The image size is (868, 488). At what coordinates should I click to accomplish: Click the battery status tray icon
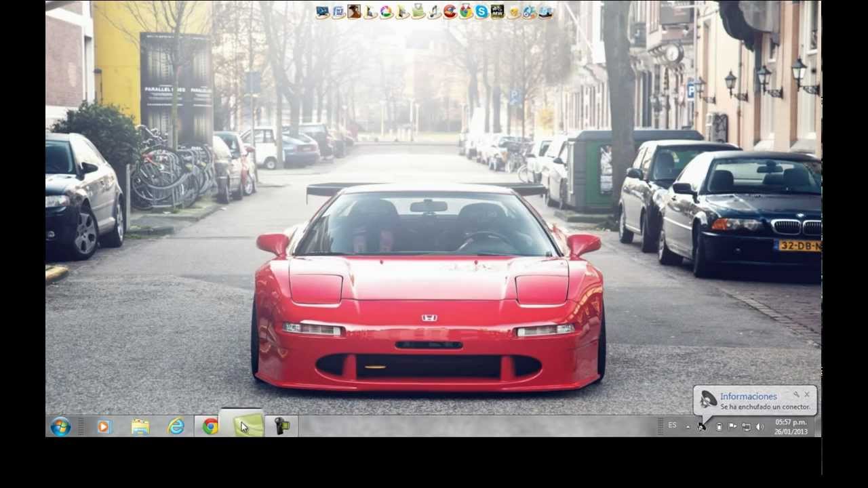click(x=719, y=426)
